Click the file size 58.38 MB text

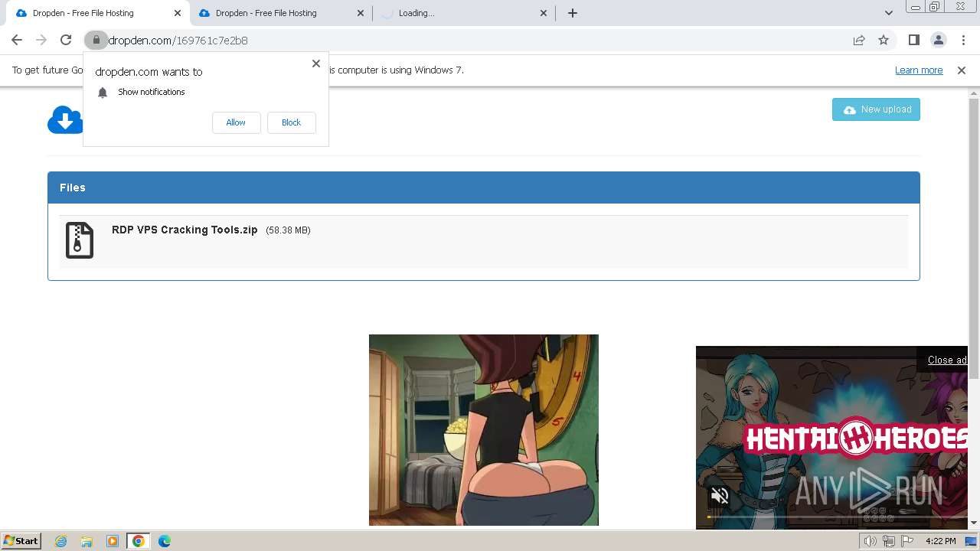point(288,230)
